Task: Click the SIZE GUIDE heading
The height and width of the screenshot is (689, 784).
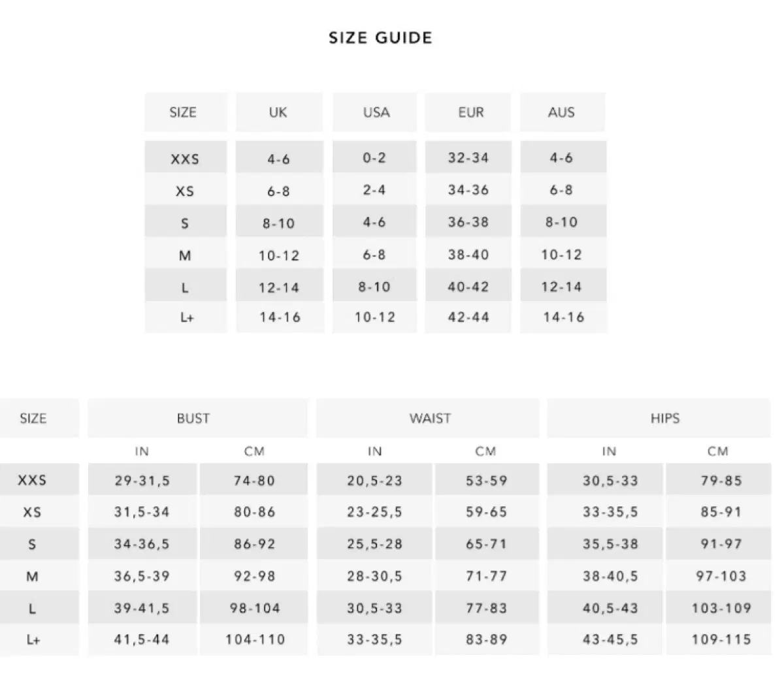Action: click(380, 38)
